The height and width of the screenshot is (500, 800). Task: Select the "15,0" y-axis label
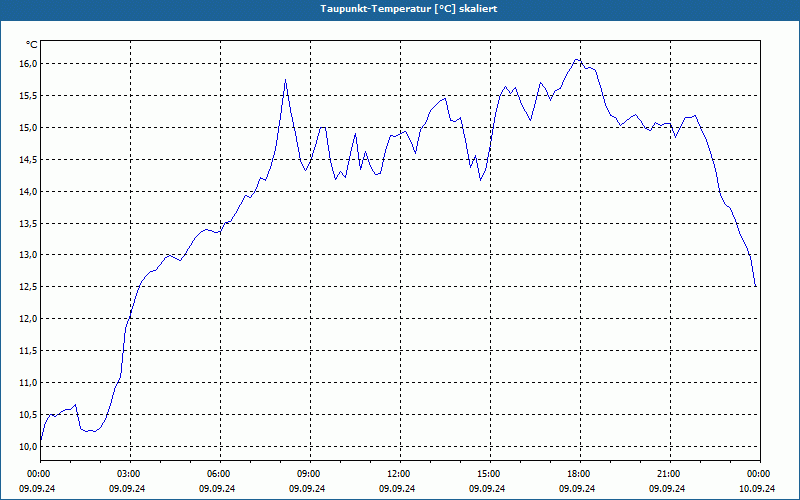[x=29, y=128]
